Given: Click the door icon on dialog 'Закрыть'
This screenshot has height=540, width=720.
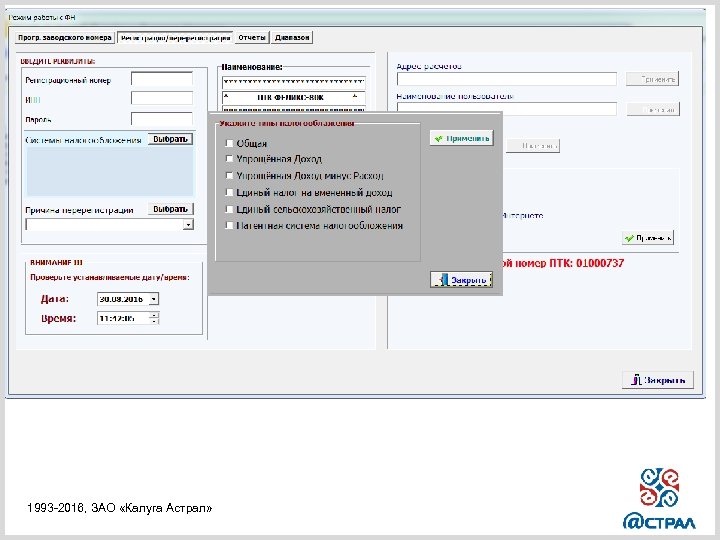Looking at the screenshot, I should [443, 280].
